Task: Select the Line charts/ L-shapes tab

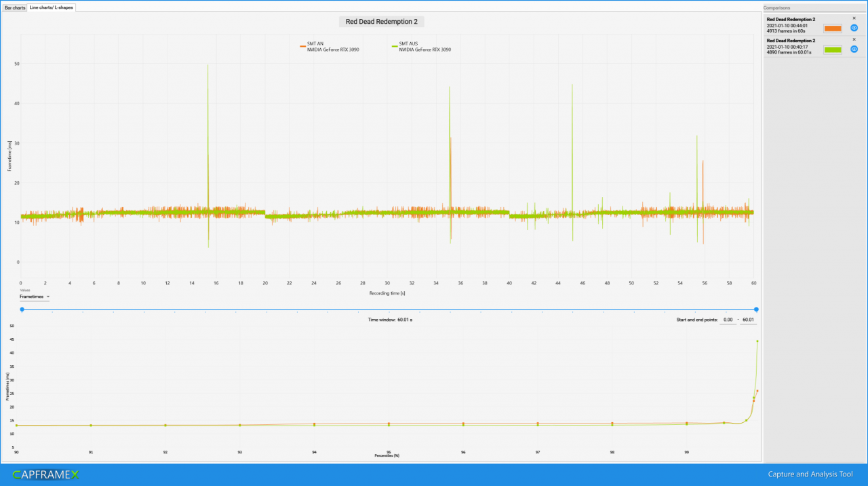Action: [x=52, y=7]
